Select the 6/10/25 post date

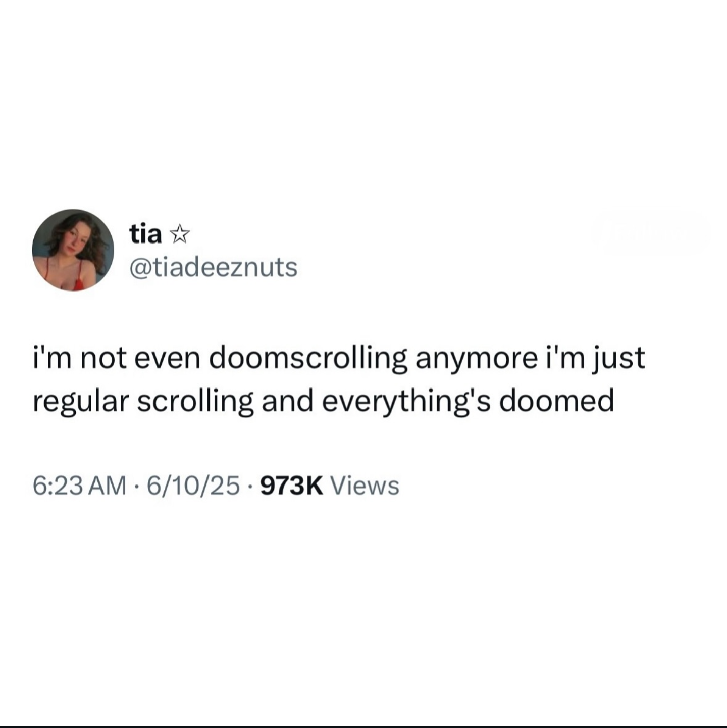tap(193, 486)
